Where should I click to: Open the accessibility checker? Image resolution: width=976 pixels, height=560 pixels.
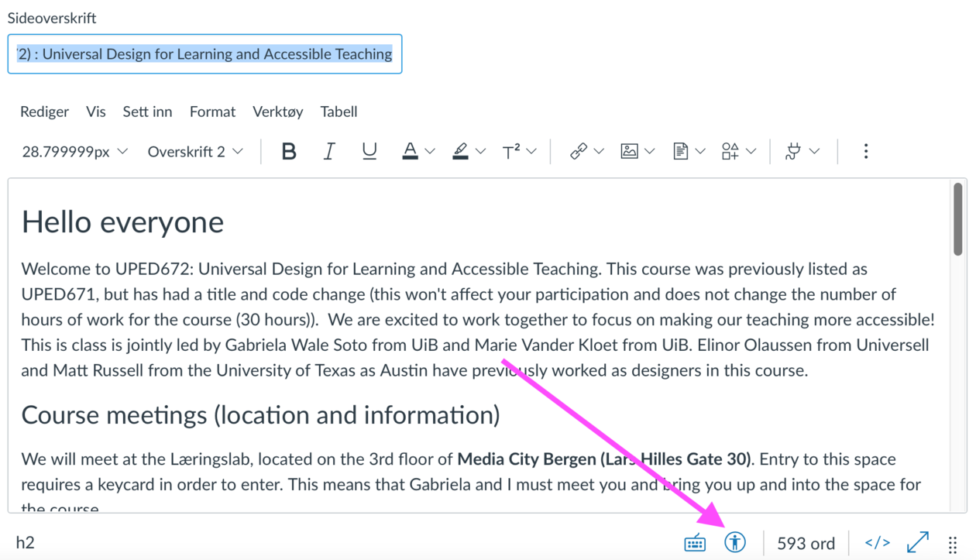pos(735,542)
